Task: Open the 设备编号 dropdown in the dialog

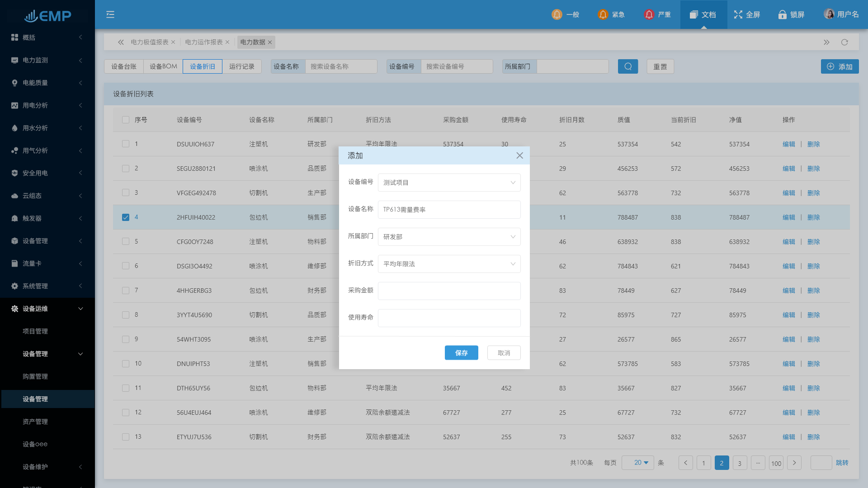Action: tap(449, 183)
